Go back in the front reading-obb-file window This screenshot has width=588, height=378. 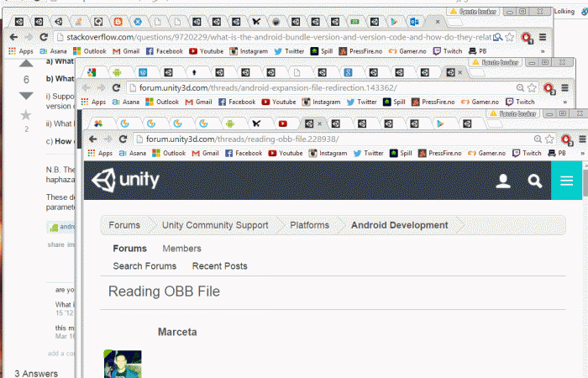pos(92,139)
